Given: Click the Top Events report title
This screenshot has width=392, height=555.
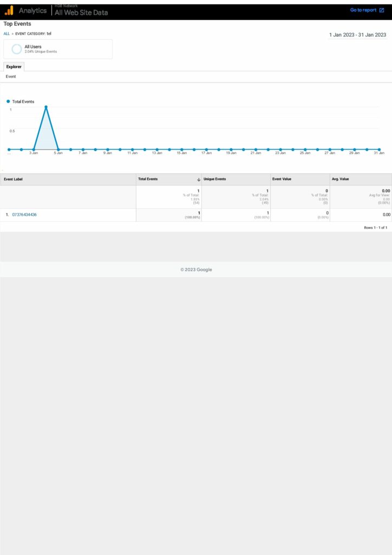Looking at the screenshot, I should (17, 24).
